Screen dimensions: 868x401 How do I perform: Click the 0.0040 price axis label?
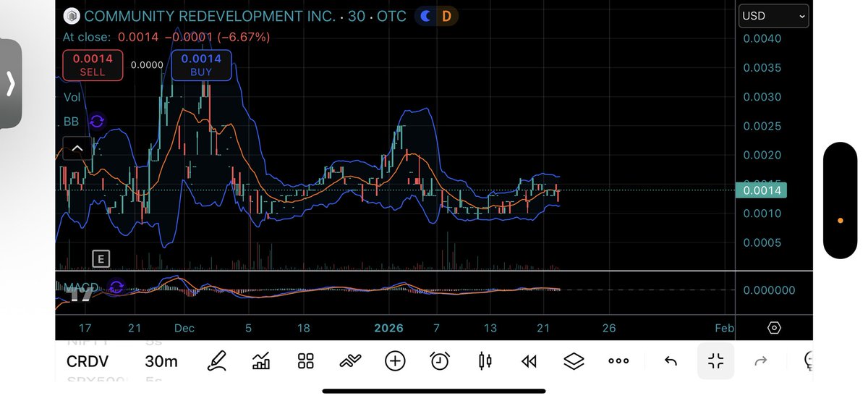762,38
